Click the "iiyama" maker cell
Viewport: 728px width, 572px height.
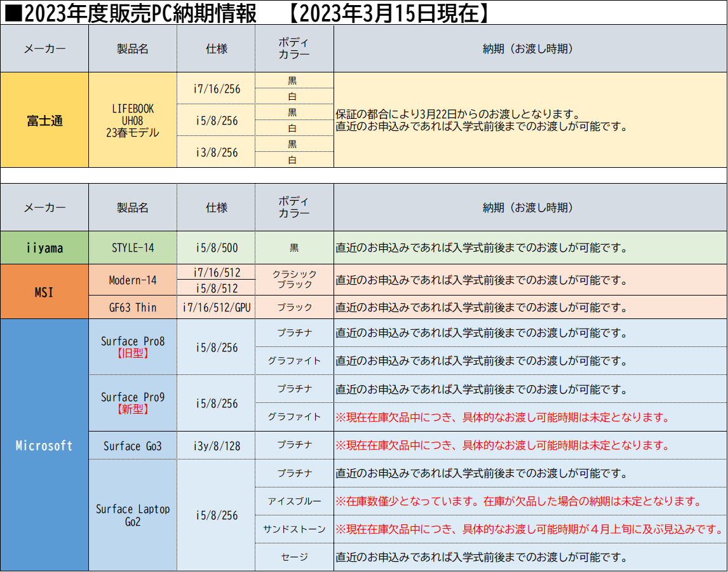[44, 248]
